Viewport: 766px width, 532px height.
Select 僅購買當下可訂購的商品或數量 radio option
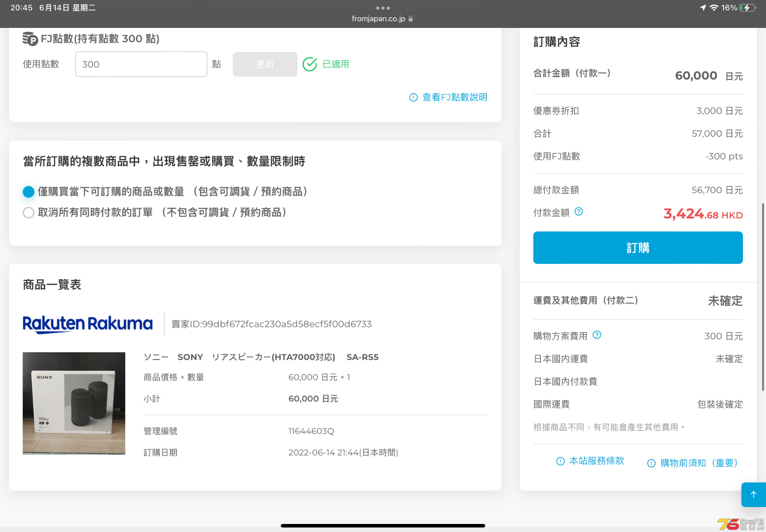(x=28, y=192)
